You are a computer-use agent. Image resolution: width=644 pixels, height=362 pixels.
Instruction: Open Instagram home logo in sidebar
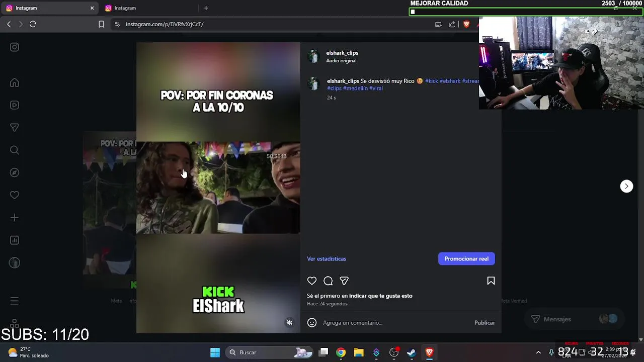click(15, 47)
